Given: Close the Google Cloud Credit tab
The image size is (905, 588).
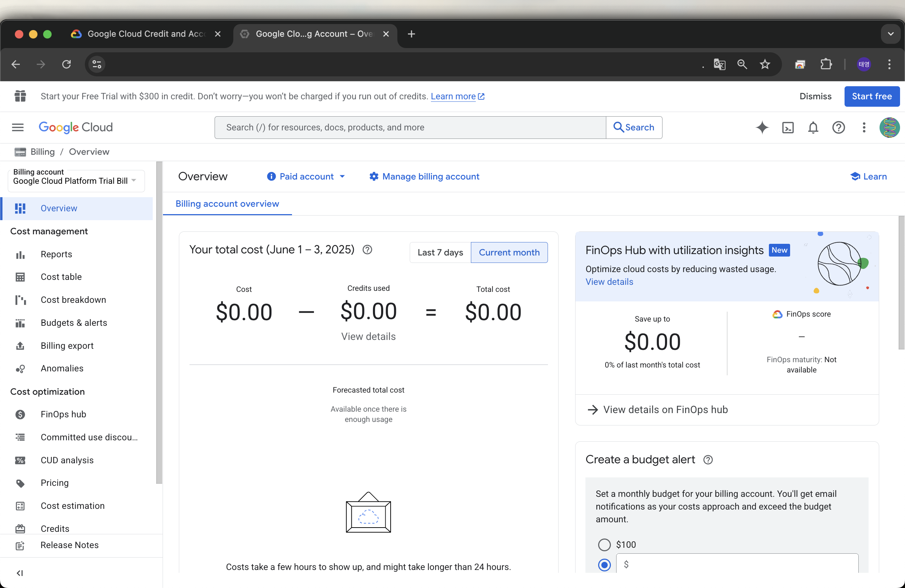Looking at the screenshot, I should pyautogui.click(x=217, y=34).
